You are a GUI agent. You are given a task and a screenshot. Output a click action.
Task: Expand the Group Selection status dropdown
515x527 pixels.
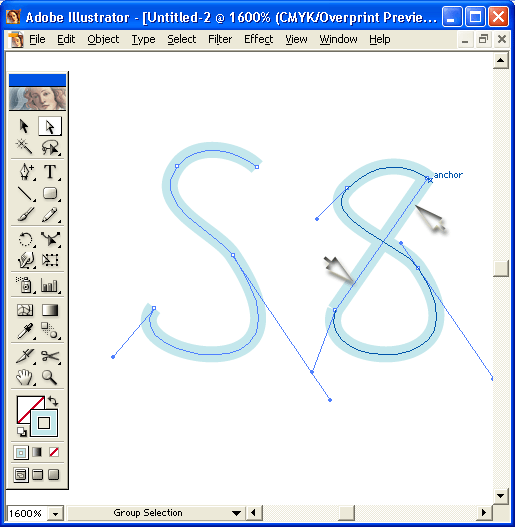(236, 513)
